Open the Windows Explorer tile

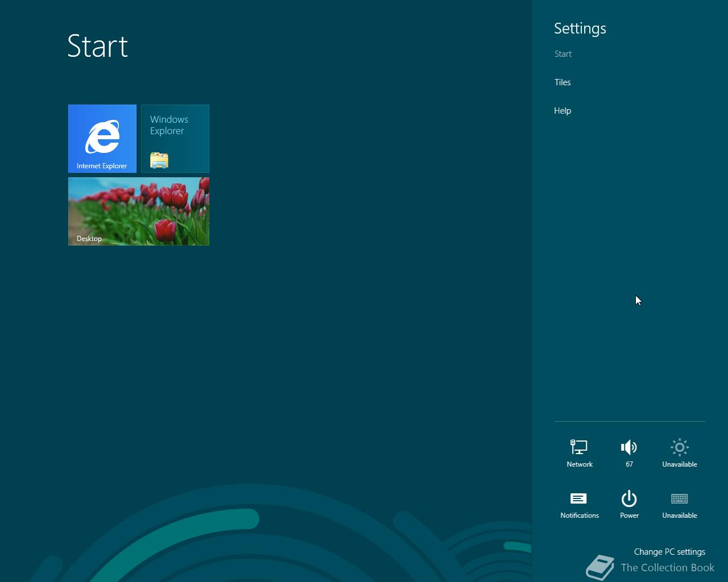point(175,138)
